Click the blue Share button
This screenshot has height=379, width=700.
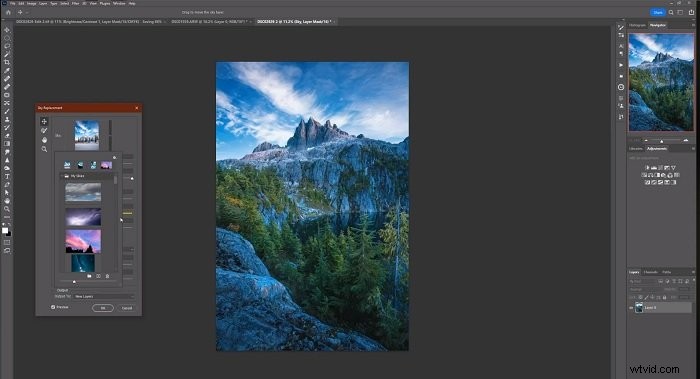pos(658,12)
